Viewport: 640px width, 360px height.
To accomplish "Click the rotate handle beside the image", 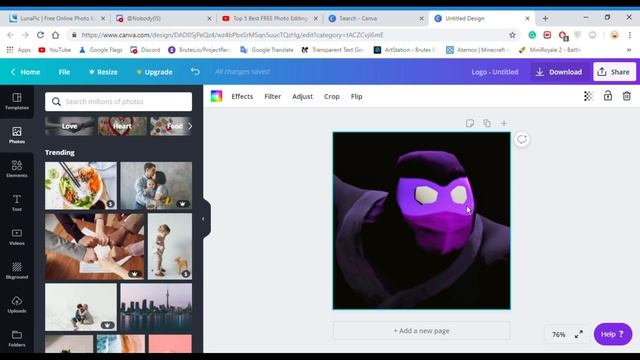I will pos(522,140).
